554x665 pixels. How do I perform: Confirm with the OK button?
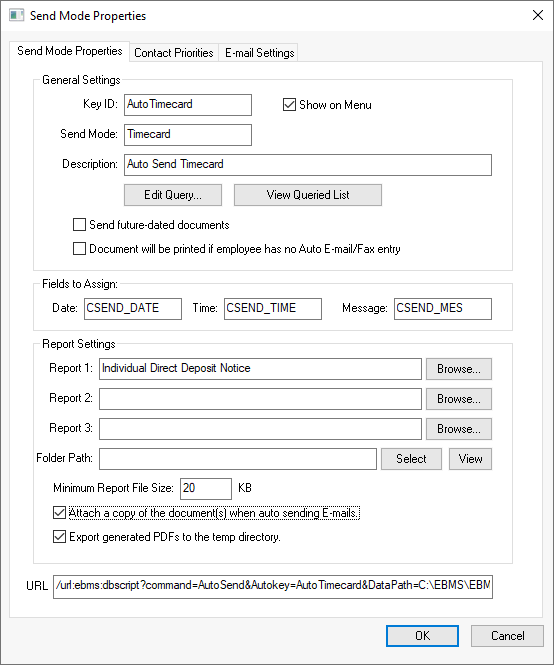click(422, 636)
